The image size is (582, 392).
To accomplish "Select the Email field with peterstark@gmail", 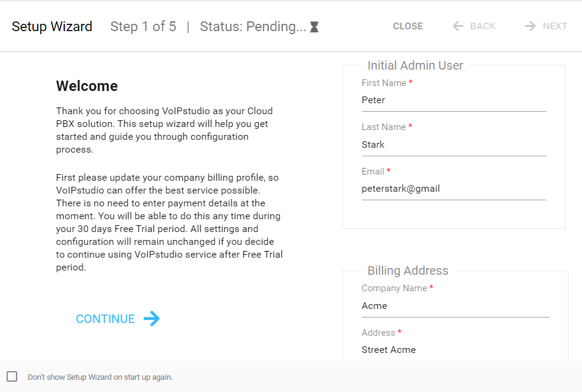I will (x=452, y=188).
